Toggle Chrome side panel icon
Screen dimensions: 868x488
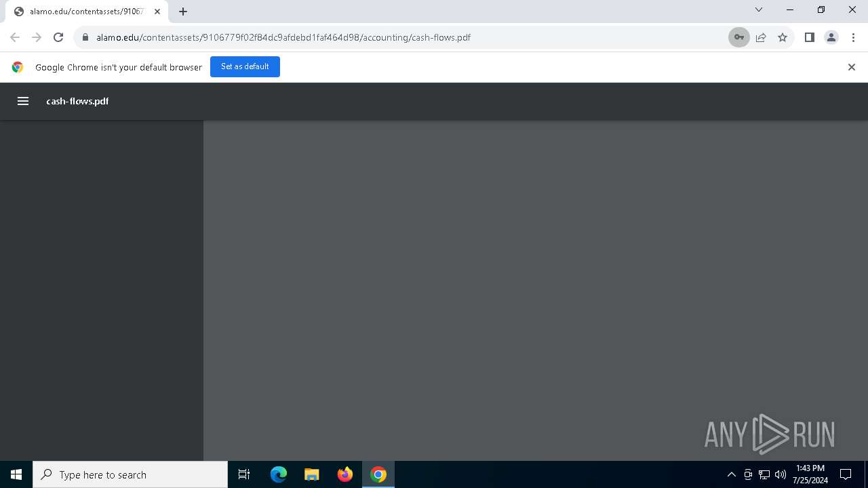810,37
